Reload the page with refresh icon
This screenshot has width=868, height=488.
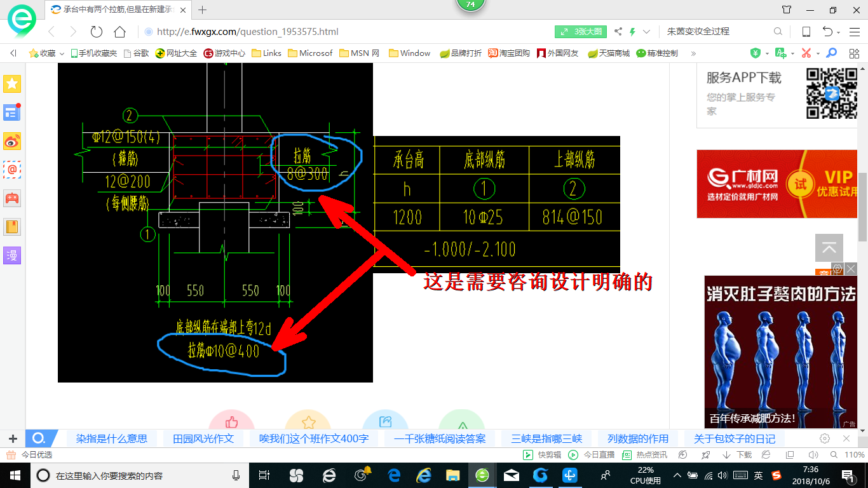[x=97, y=32]
